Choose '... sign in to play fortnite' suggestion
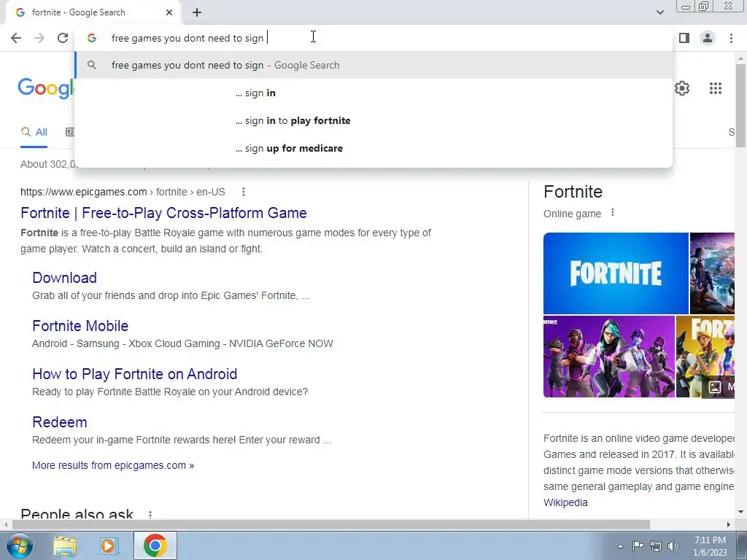The height and width of the screenshot is (560, 747). (x=374, y=120)
